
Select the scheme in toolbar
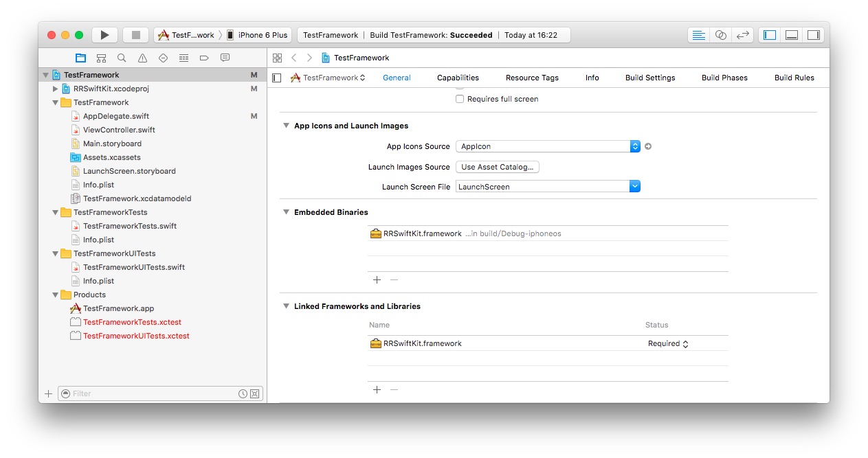click(186, 35)
